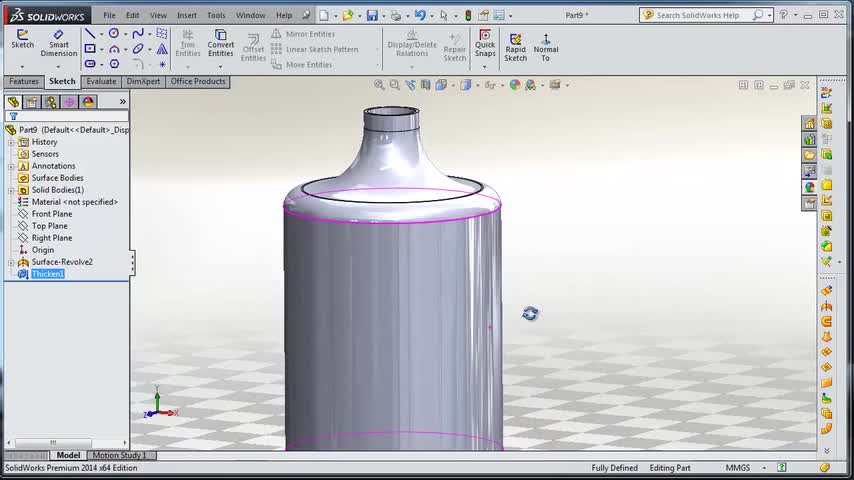
Task: Toggle Rapid Sketch mode
Action: click(x=515, y=47)
